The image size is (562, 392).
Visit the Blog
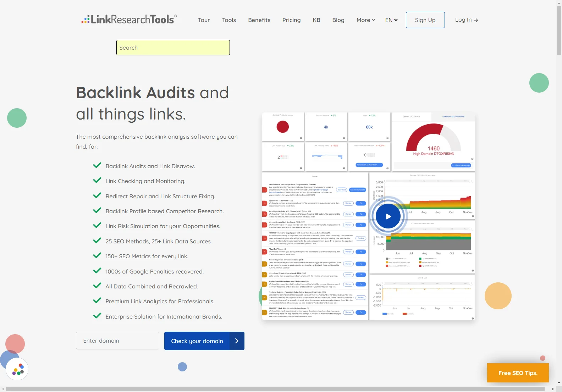[x=338, y=20]
